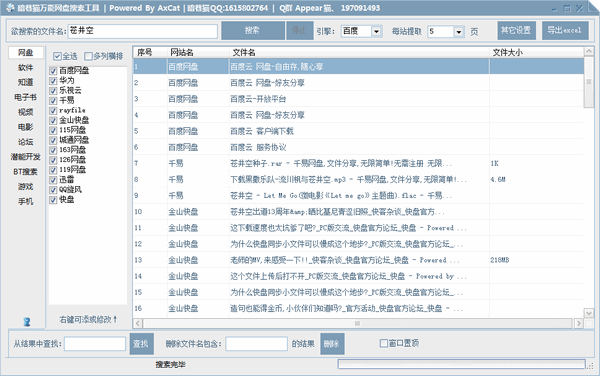The width and height of the screenshot is (600, 376).
Task: Uncheck the 119网盘 checkbox
Action: click(53, 170)
